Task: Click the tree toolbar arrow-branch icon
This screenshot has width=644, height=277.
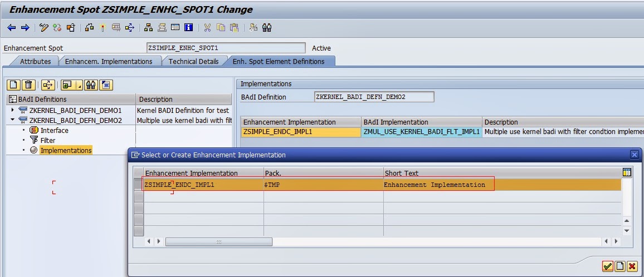Action: click(x=48, y=85)
